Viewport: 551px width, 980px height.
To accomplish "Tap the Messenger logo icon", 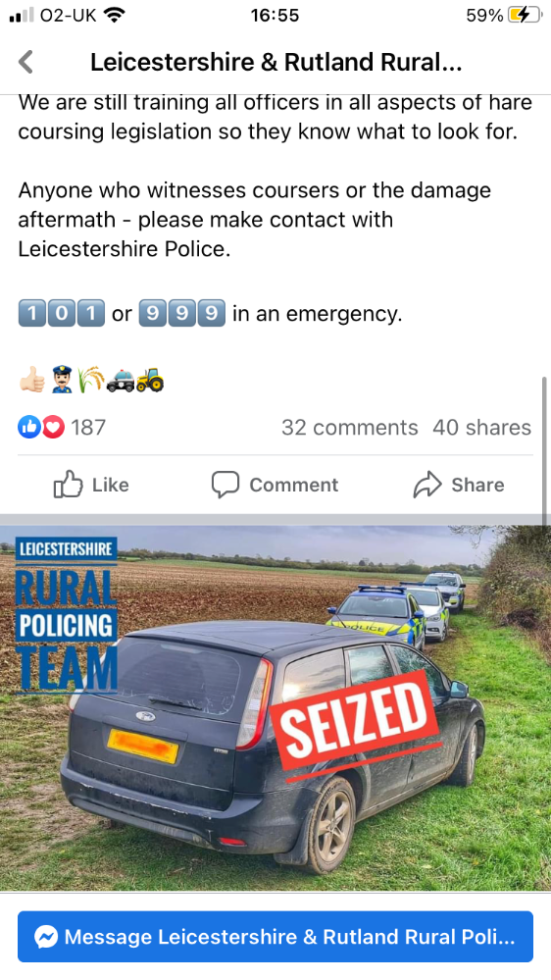I will click(46, 936).
